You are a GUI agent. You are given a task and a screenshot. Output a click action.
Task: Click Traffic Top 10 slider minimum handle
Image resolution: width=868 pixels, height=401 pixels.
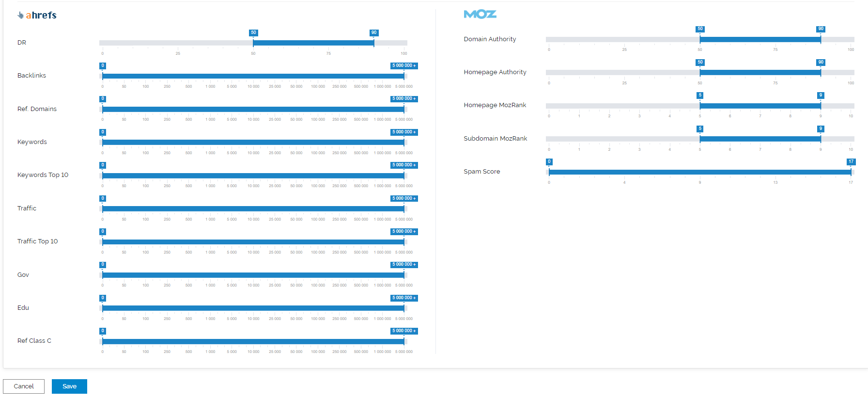[103, 241]
